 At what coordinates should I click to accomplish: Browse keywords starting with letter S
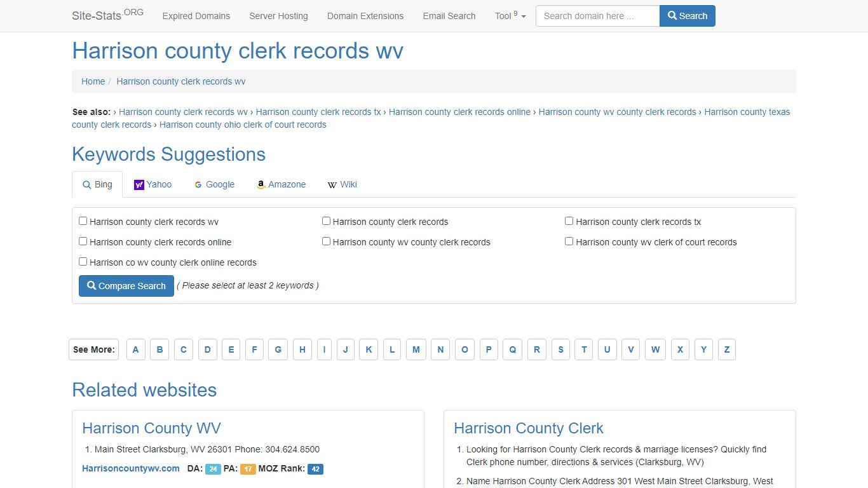pyautogui.click(x=560, y=349)
